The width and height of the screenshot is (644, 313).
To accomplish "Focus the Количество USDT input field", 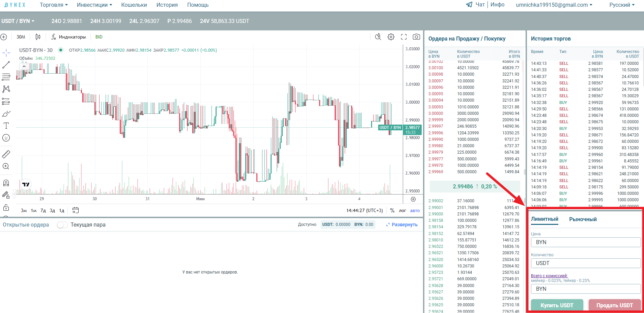I will pos(586,263).
